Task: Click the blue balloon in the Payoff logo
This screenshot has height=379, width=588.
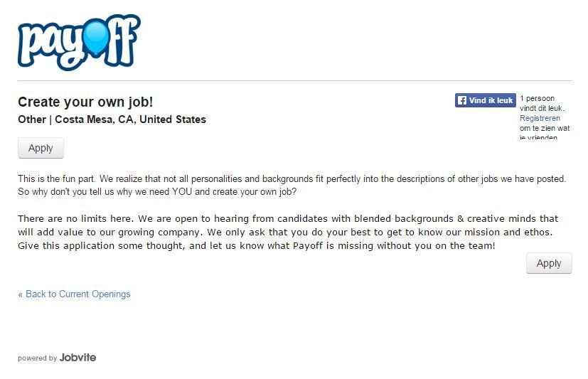Action: 97,38
